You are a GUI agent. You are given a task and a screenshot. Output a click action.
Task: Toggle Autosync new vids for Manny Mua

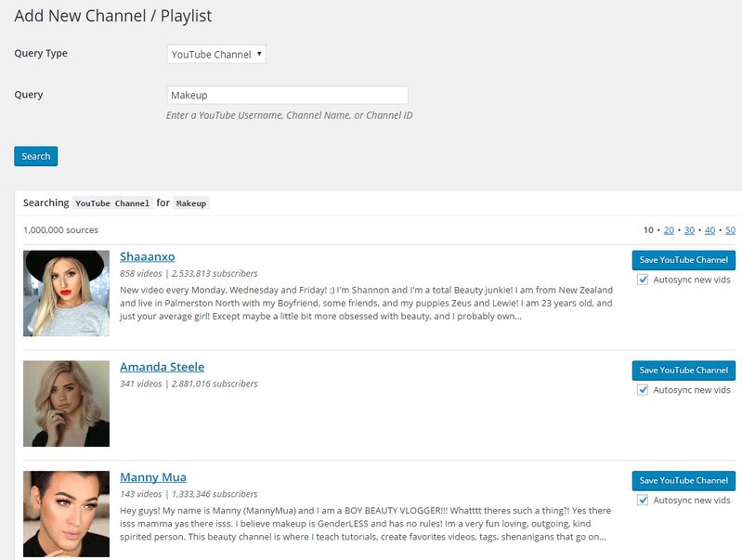tap(643, 501)
